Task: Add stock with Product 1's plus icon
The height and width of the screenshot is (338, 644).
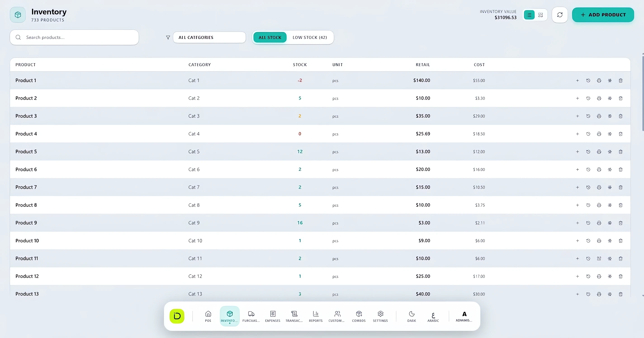Action: [578, 80]
